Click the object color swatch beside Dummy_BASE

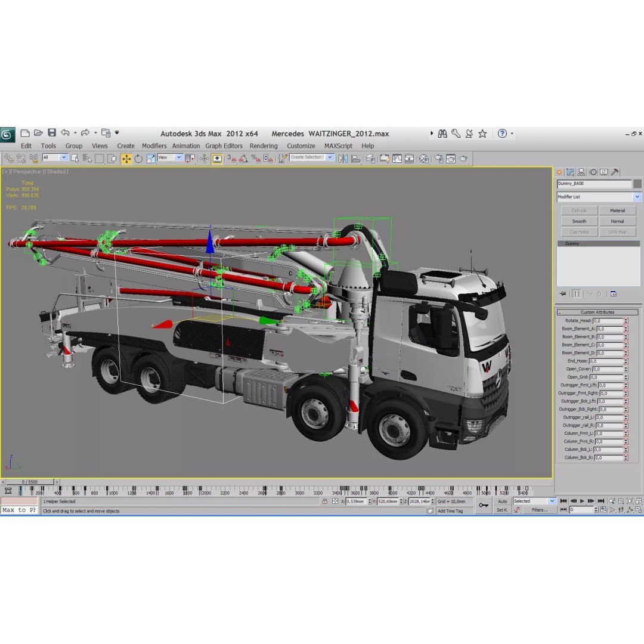[x=637, y=184]
